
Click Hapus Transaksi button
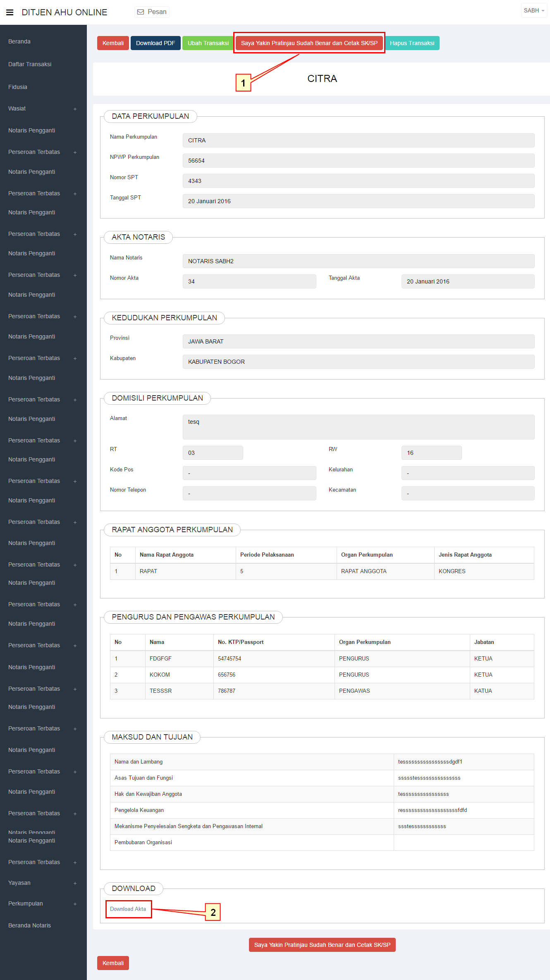[412, 43]
